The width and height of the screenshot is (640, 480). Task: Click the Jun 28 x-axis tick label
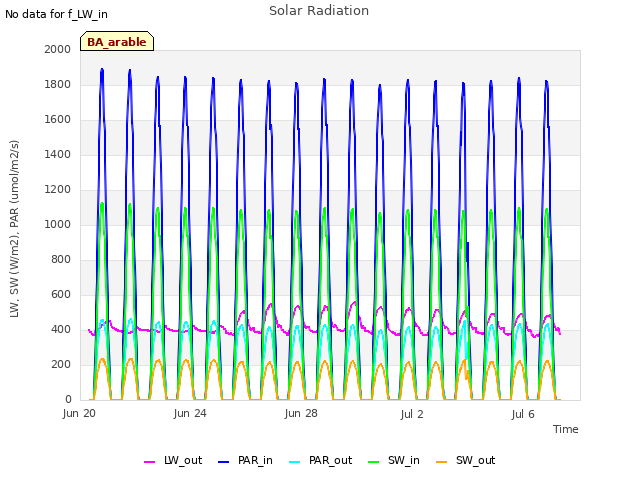pos(301,413)
